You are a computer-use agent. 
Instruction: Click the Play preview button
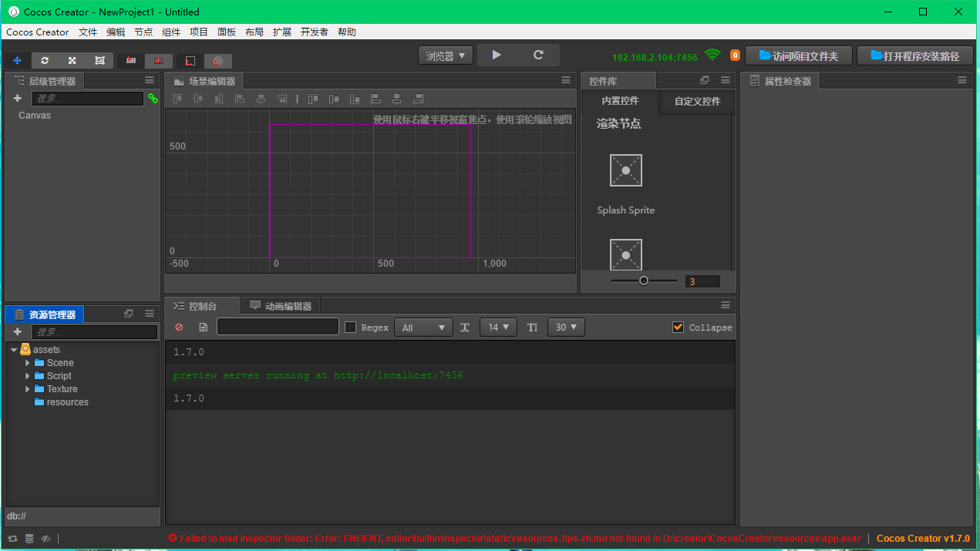point(497,55)
